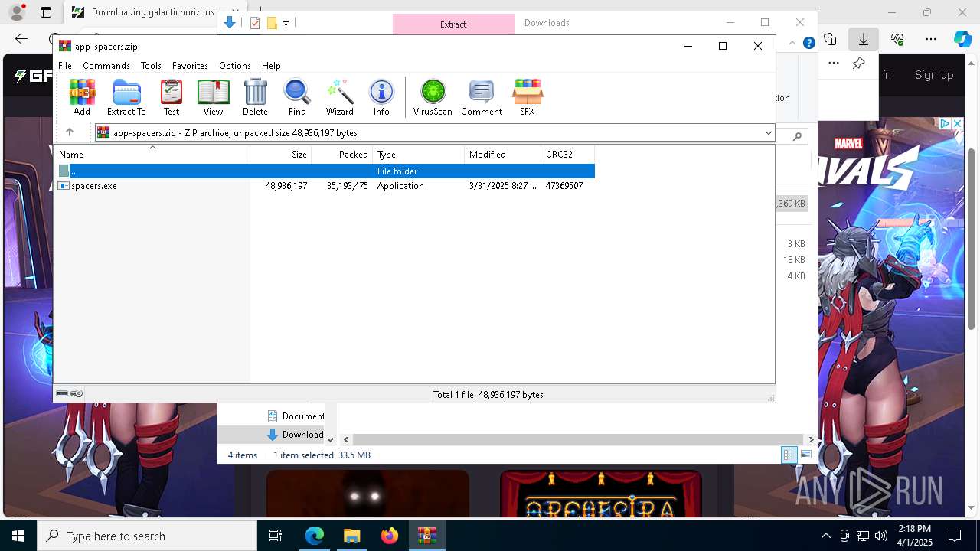Open the Explorer quick access toolbar dropdown
The width and height of the screenshot is (980, 551).
pos(286,24)
